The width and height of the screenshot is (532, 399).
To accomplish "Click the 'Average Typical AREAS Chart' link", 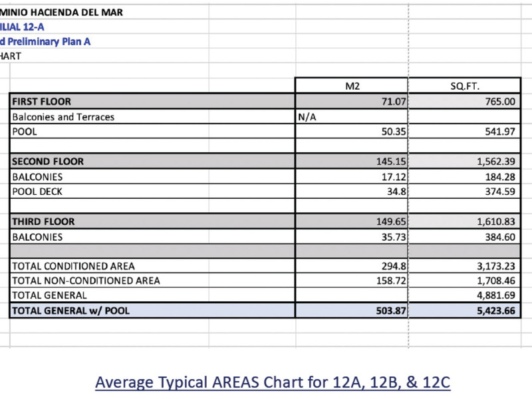I will (x=273, y=382).
